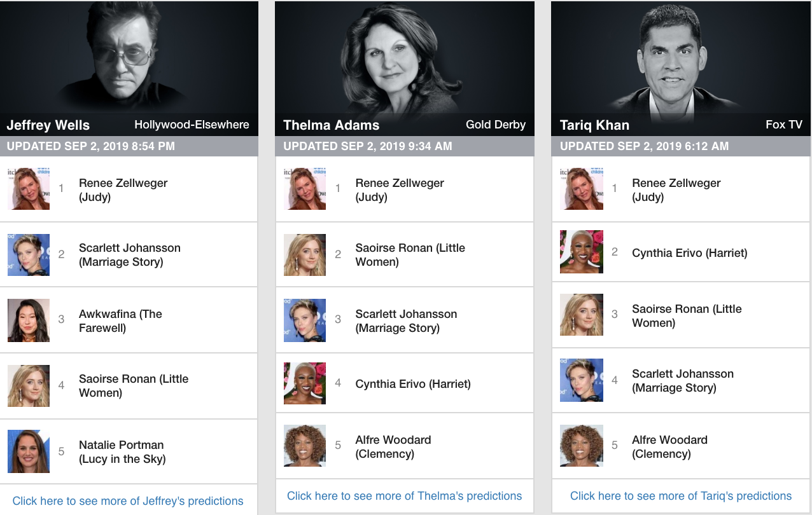812x515 pixels.
Task: Click Fox TV outlet label
Action: coord(784,125)
